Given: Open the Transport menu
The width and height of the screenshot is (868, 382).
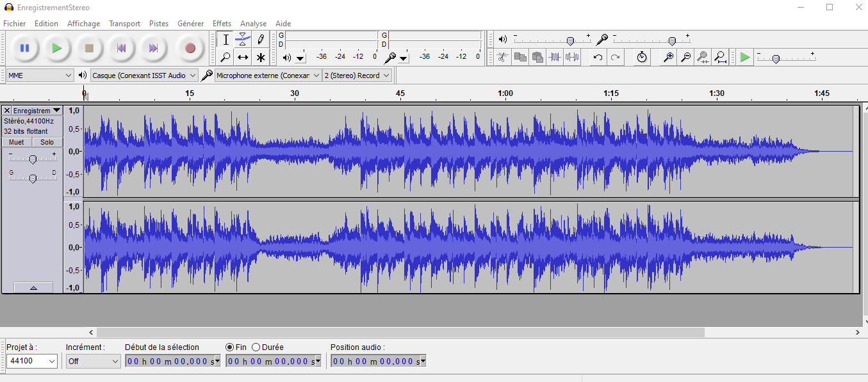Looking at the screenshot, I should tap(124, 24).
